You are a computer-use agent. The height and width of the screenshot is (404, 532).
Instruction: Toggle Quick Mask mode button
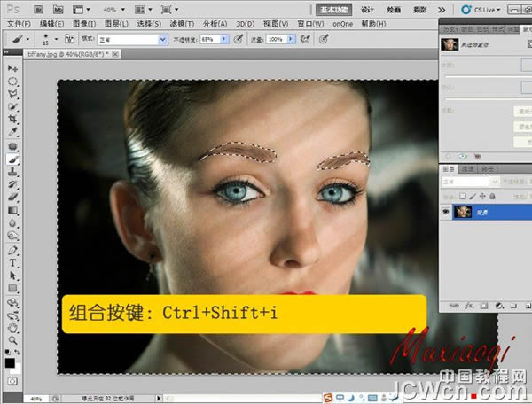[12, 379]
